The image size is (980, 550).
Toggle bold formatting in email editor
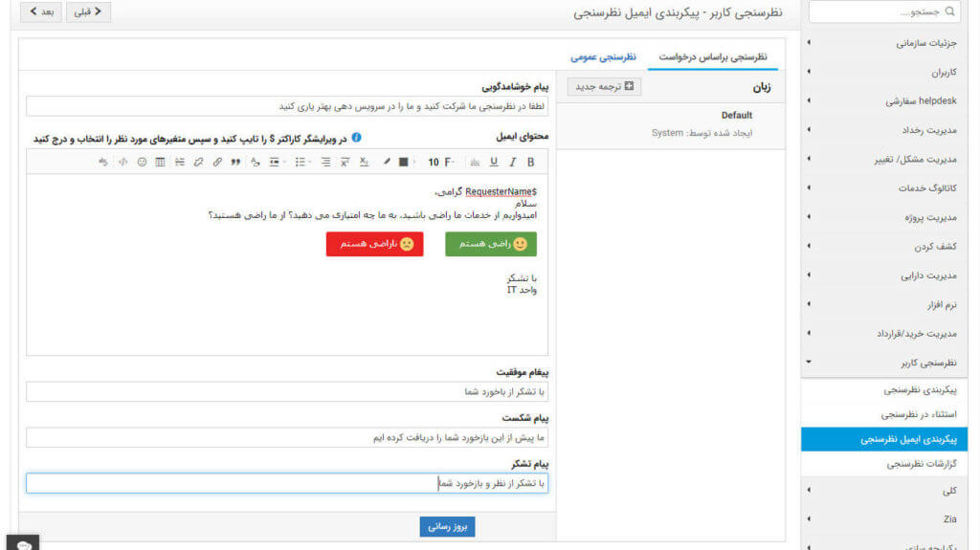530,162
